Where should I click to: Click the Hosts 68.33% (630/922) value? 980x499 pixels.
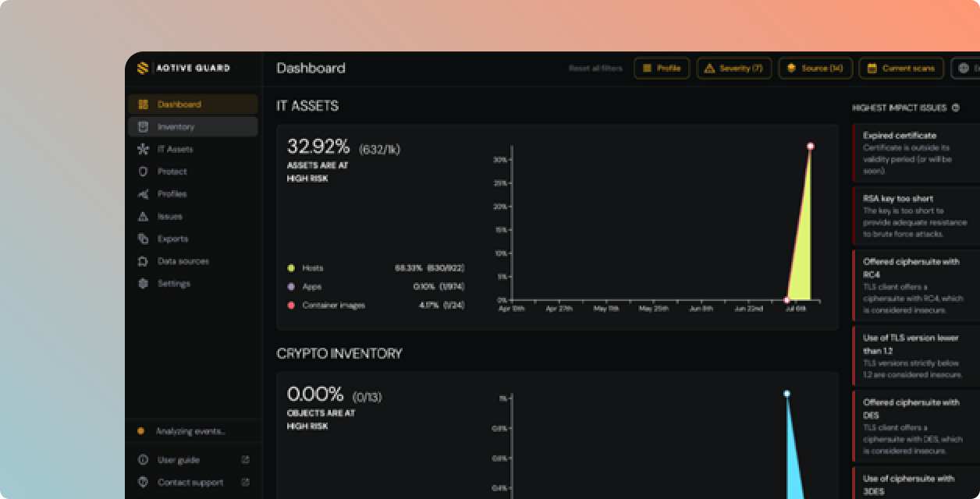429,268
